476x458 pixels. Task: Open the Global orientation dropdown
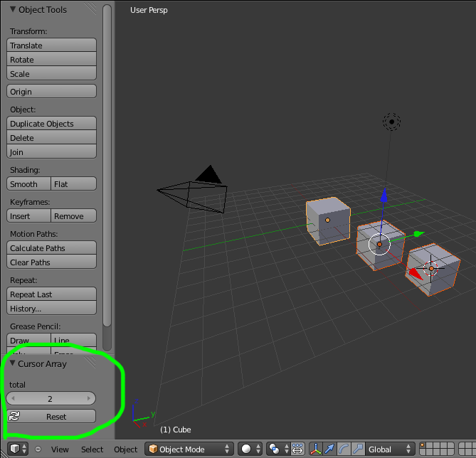[390, 449]
